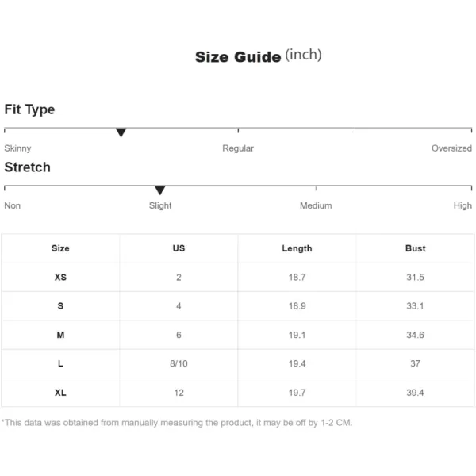Select the M size row label
Screen dimensions: 476x476
[60, 335]
